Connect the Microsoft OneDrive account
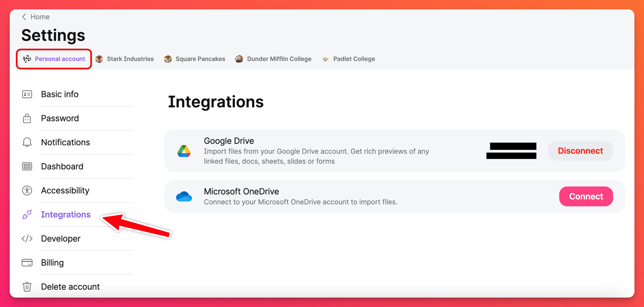The width and height of the screenshot is (644, 307). pos(586,197)
